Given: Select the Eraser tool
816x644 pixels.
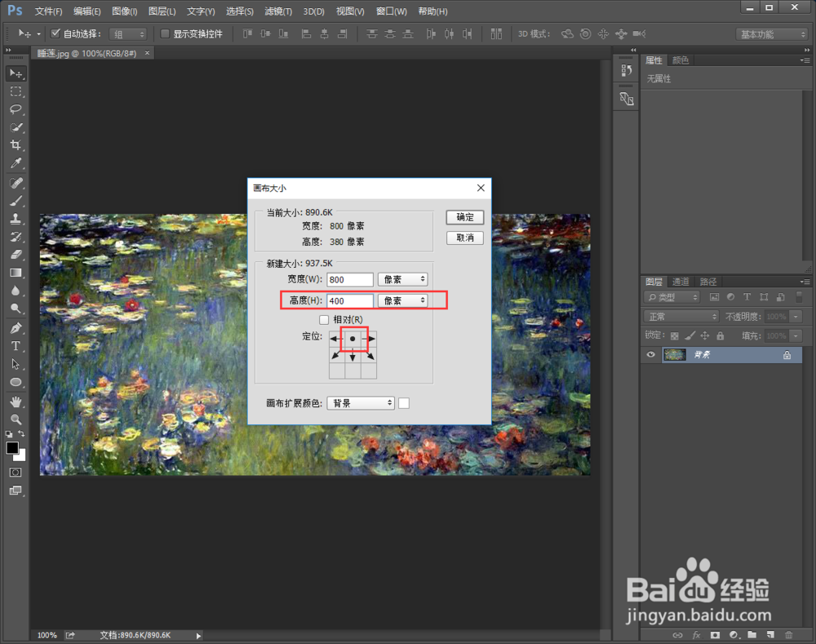Looking at the screenshot, I should [16, 255].
